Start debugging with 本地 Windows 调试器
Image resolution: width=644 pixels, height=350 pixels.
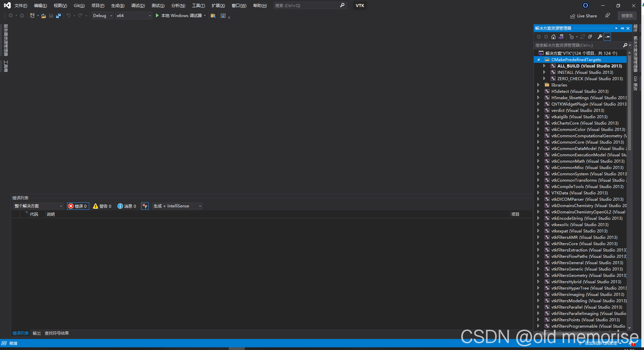pyautogui.click(x=180, y=16)
